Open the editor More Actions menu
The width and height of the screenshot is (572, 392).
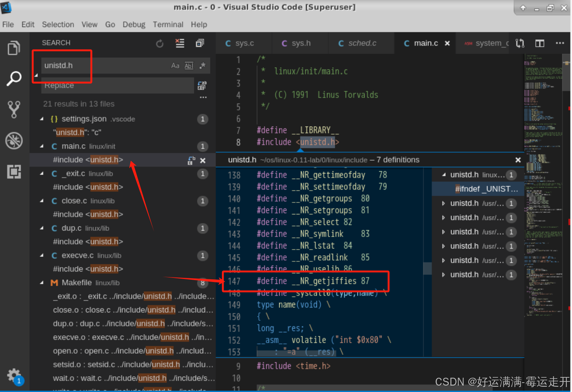coord(560,43)
